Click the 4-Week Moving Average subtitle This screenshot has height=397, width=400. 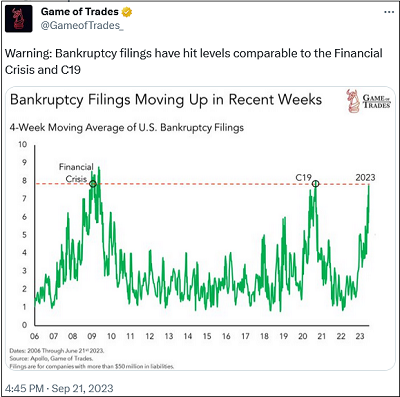(x=127, y=128)
